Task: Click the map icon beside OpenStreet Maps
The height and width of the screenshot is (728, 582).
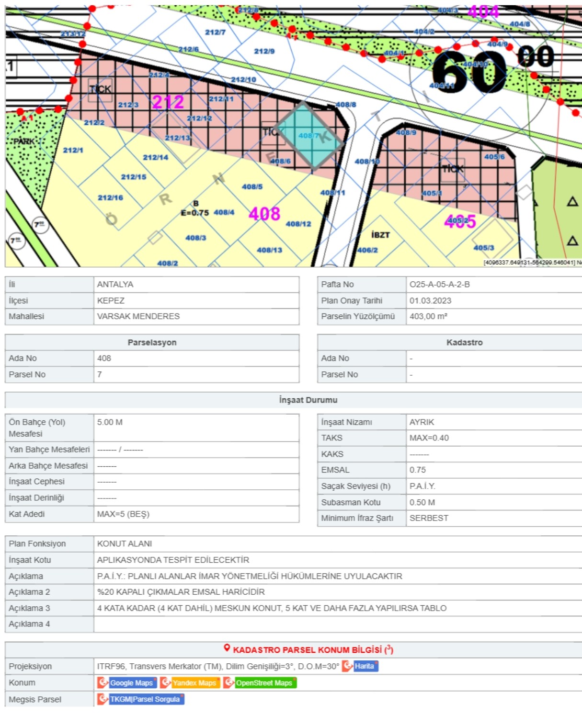Action: (x=228, y=682)
